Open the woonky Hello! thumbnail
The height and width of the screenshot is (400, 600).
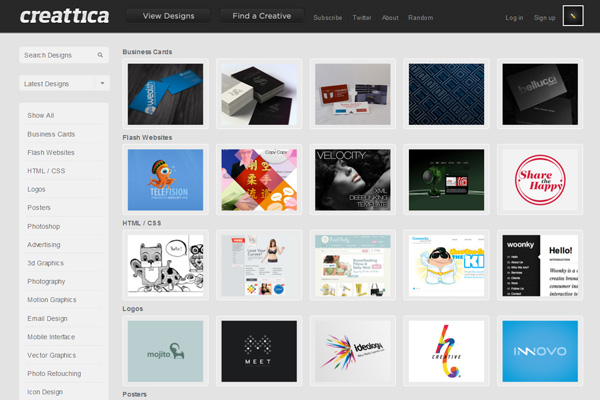tap(540, 266)
